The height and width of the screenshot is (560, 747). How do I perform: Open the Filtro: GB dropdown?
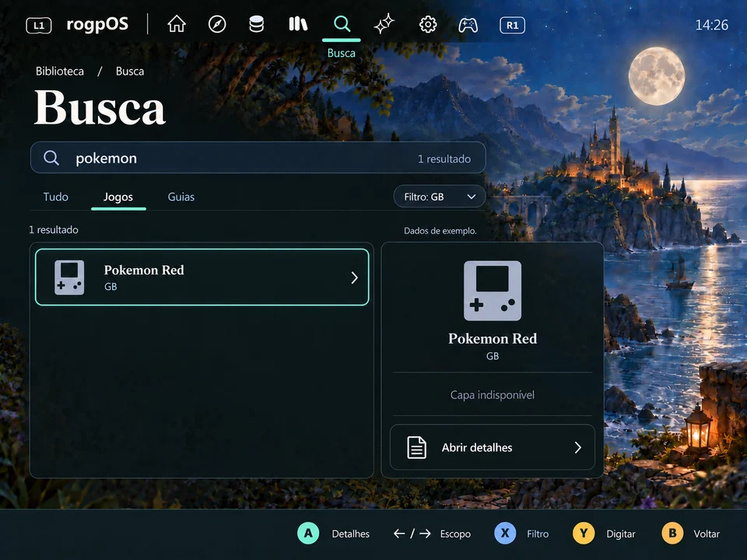439,197
